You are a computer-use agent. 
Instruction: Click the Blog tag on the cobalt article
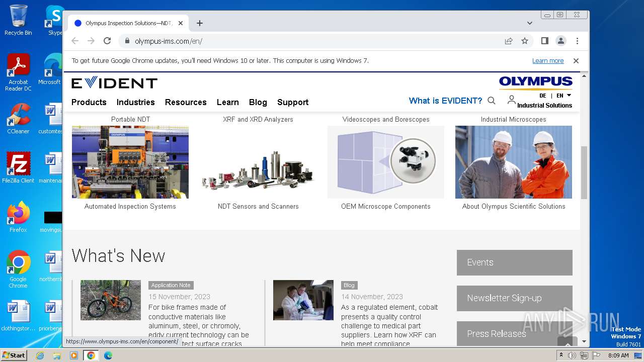[x=349, y=285]
